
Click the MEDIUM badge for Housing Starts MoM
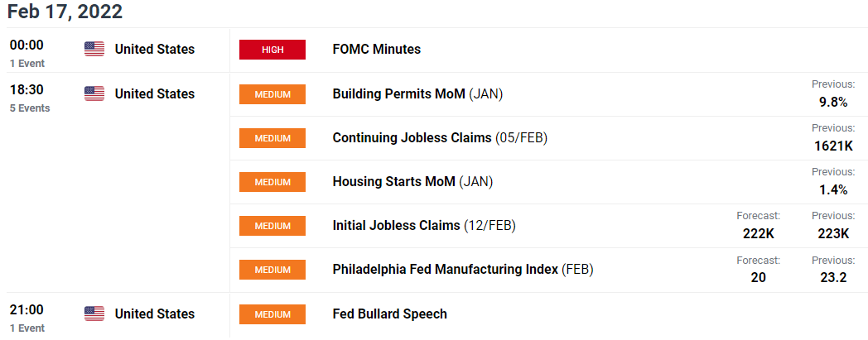click(x=272, y=182)
